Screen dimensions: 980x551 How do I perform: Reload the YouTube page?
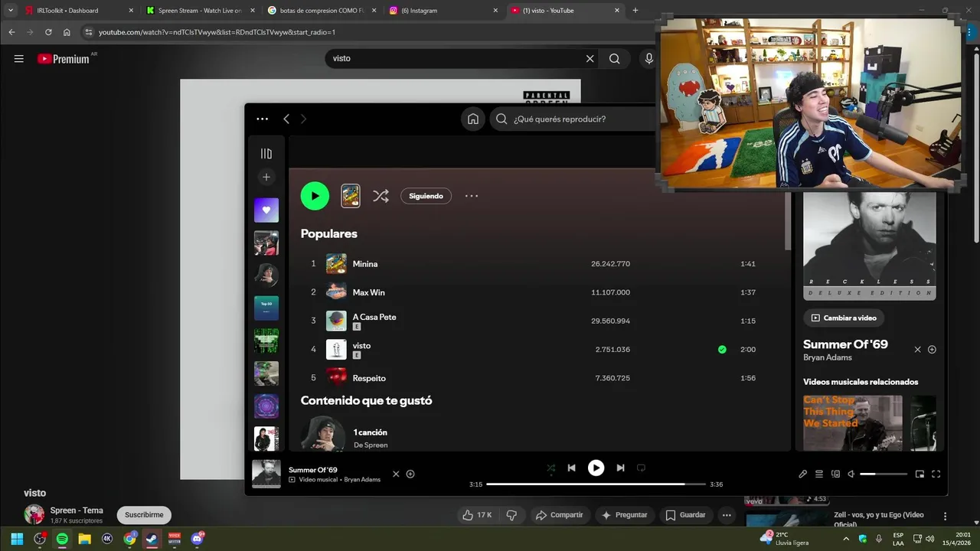(48, 32)
